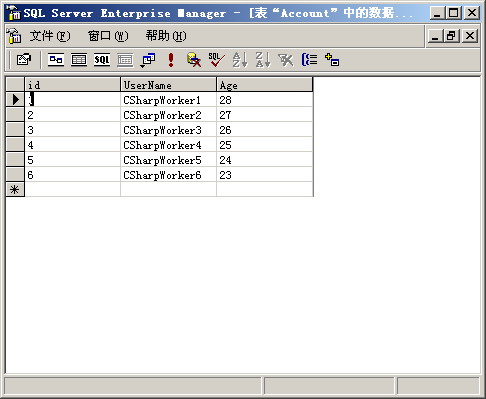The width and height of the screenshot is (486, 399).
Task: Open the 帮助(H) menu
Action: click(x=166, y=36)
